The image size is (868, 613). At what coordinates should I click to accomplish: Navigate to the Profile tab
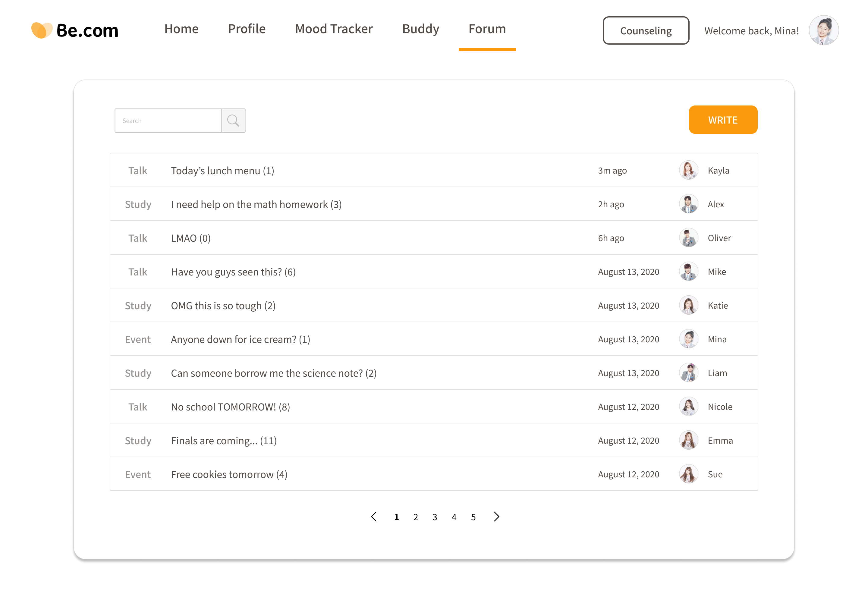(x=247, y=29)
